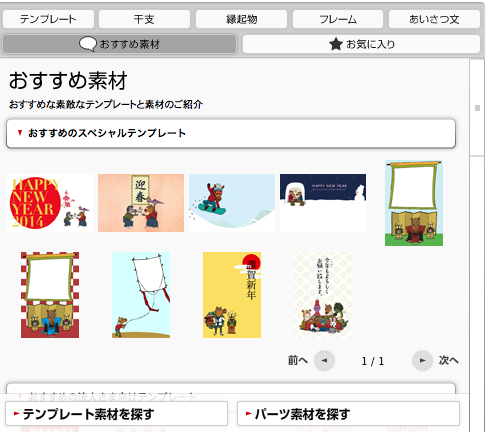Go to next page with 次へ arrow

(422, 361)
